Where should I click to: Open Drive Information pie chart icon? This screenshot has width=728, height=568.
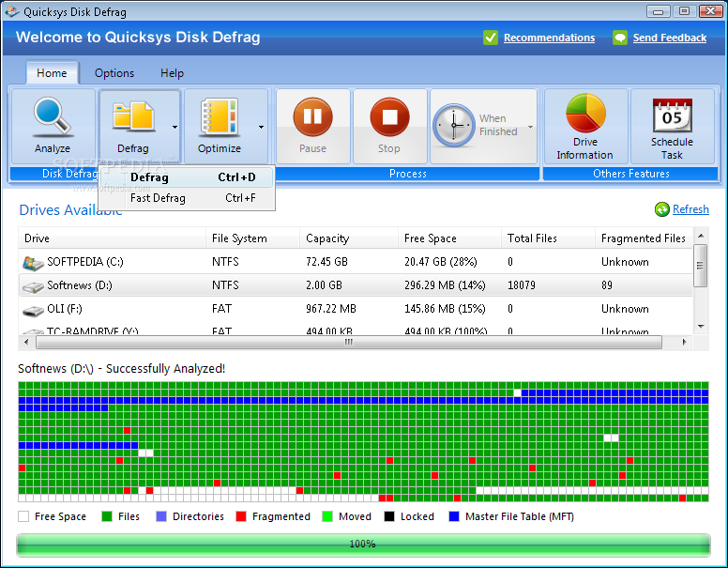coord(585,113)
